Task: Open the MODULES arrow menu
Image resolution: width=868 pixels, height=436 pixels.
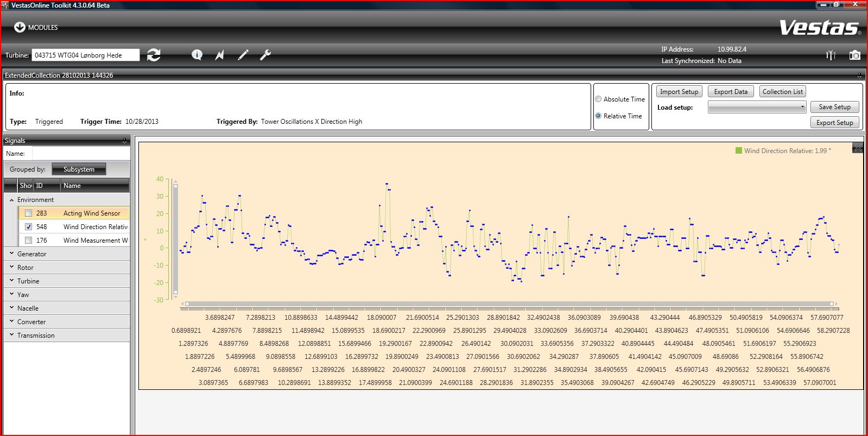Action: click(20, 27)
